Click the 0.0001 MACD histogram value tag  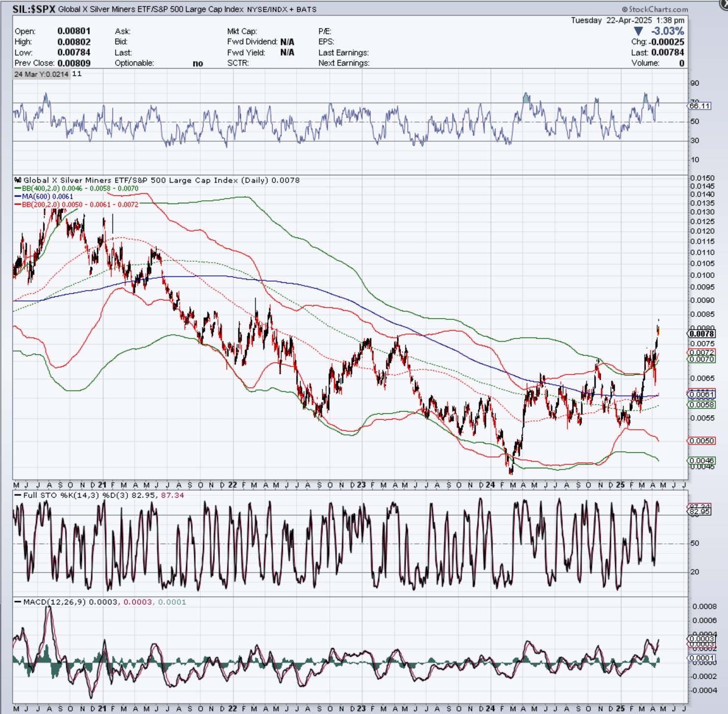click(702, 658)
